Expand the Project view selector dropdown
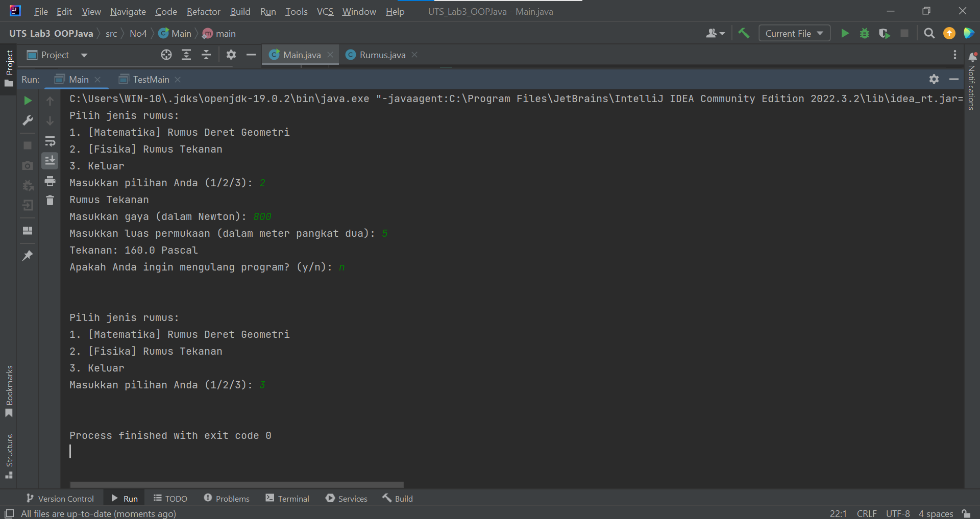This screenshot has width=980, height=519. [x=84, y=55]
